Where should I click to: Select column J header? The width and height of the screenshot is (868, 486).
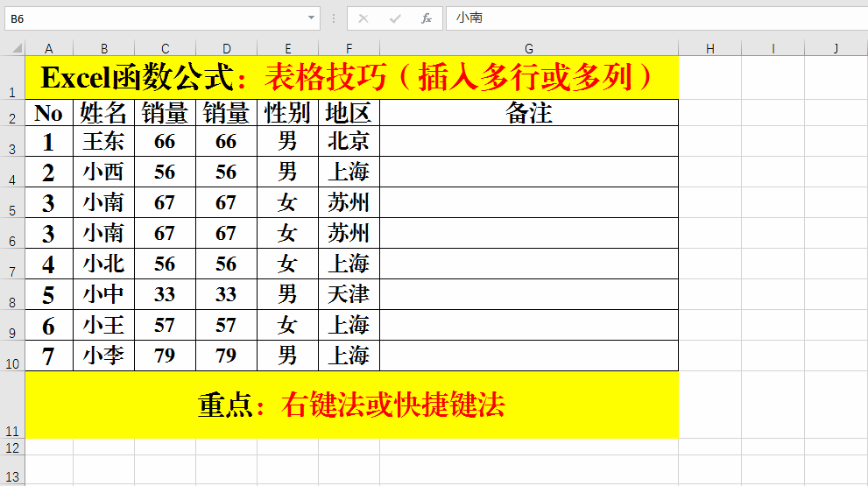click(836, 49)
